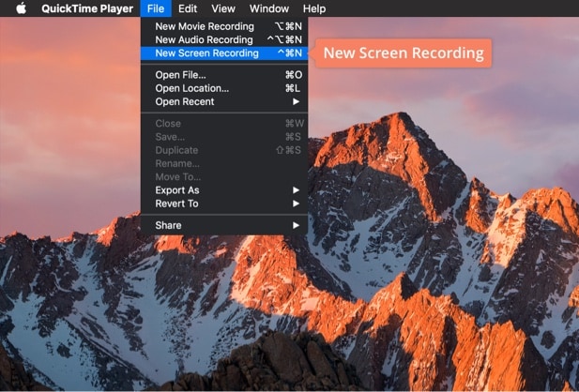Open the QuickTime Player application menu
Image resolution: width=579 pixels, height=392 pixels.
pyautogui.click(x=87, y=8)
